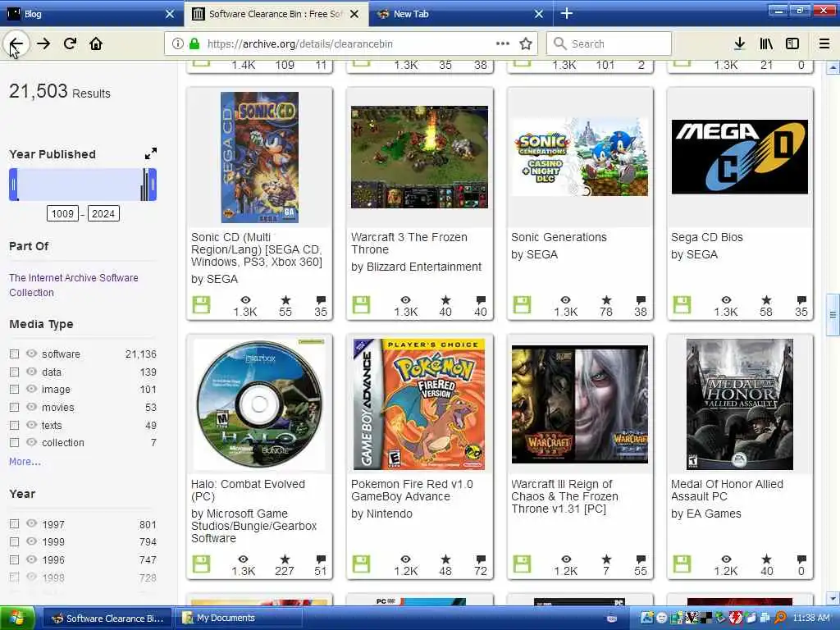The height and width of the screenshot is (630, 840).
Task: Click the page vertical scrollbar thumb
Action: click(833, 314)
